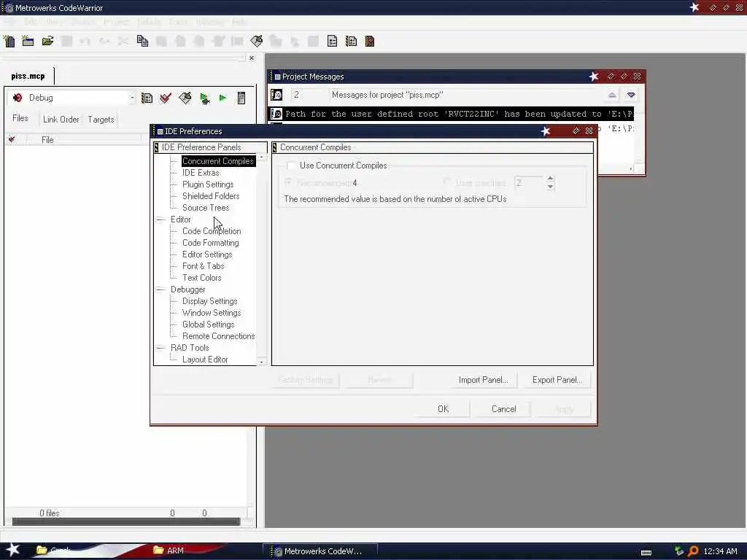This screenshot has height=560, width=747.
Task: Click the Preferences checklist icon in main toolbar
Action: [x=332, y=42]
